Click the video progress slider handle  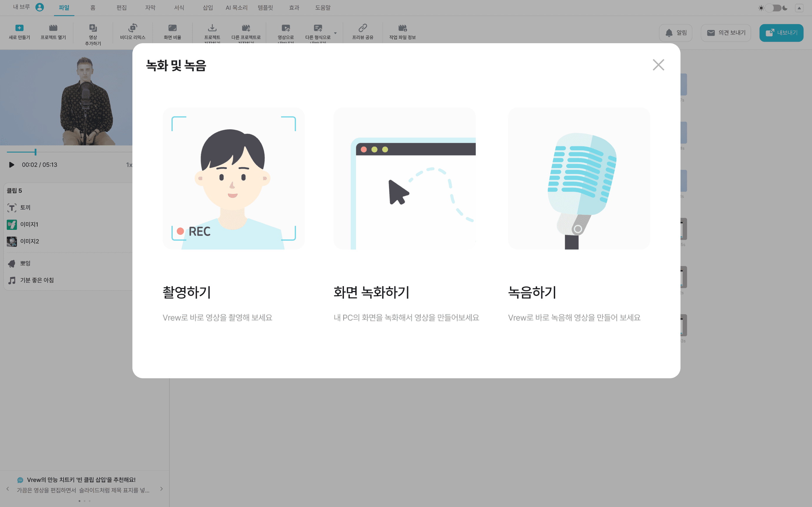[x=35, y=152]
